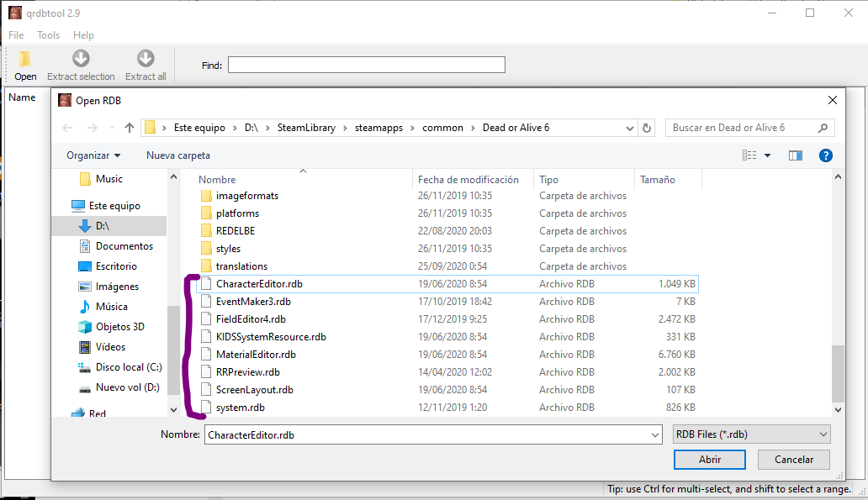Image resolution: width=868 pixels, height=500 pixels.
Task: Open the Tools menu
Action: coord(48,34)
